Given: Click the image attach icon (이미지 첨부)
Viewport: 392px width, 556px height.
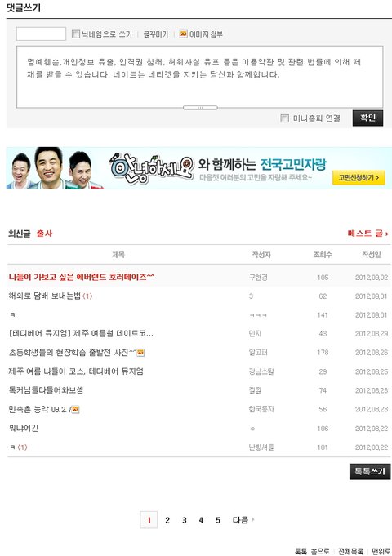Looking at the screenshot, I should tap(183, 34).
